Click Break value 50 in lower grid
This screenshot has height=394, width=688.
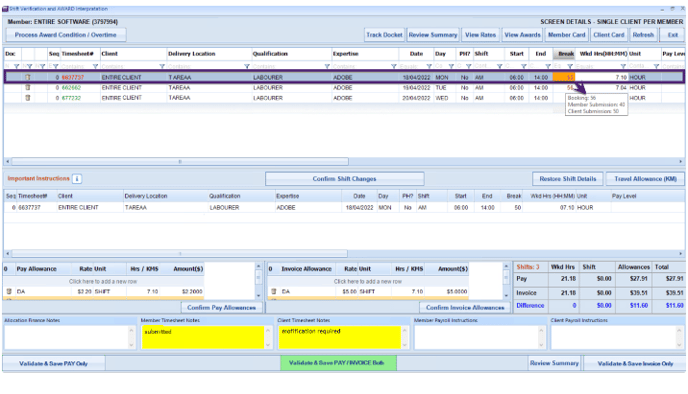[x=518, y=208]
